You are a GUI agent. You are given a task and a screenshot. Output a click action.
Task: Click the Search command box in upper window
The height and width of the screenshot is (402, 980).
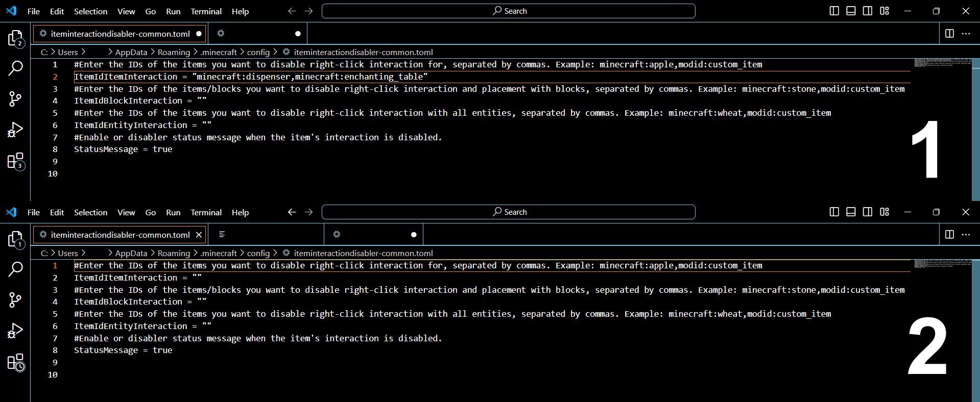(508, 11)
